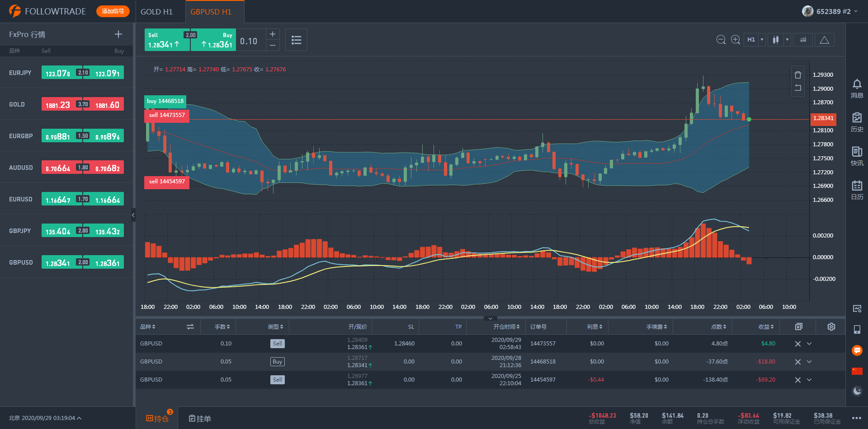Open positions table settings gear
This screenshot has height=429, width=868.
(831, 326)
